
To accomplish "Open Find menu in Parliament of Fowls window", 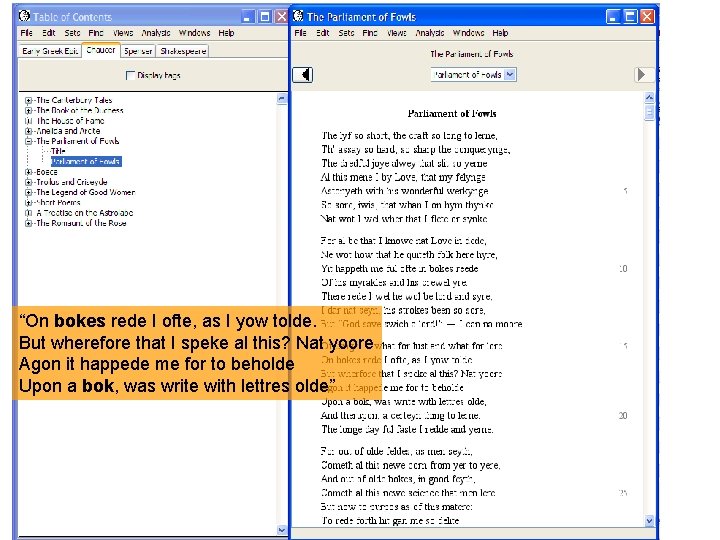I will click(x=370, y=33).
